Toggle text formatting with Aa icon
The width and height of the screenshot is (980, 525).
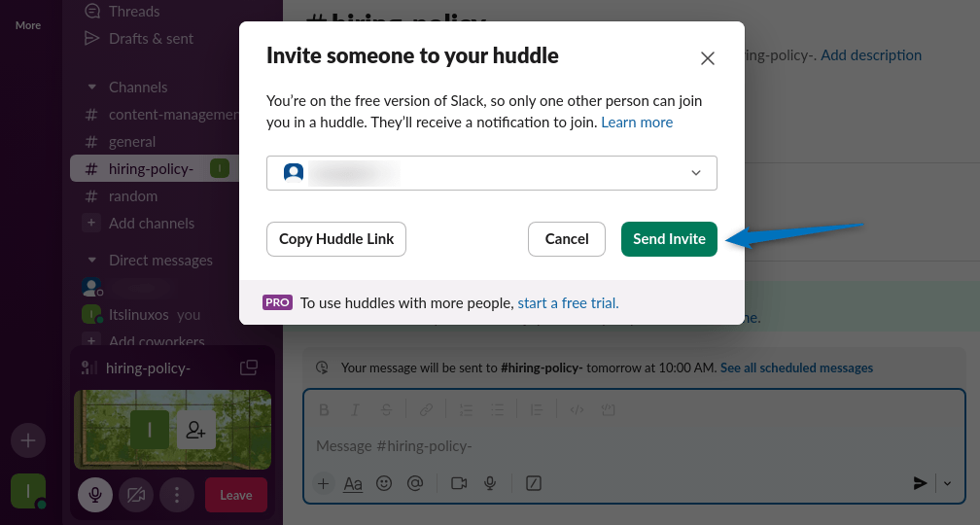point(353,483)
